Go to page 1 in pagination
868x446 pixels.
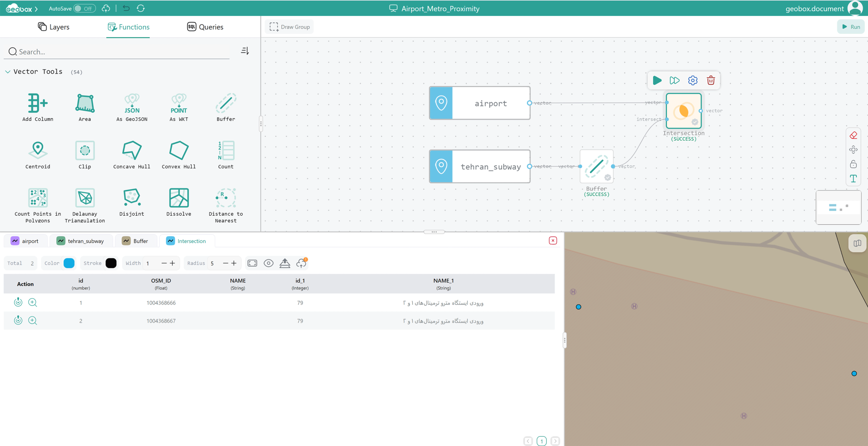[x=542, y=441]
